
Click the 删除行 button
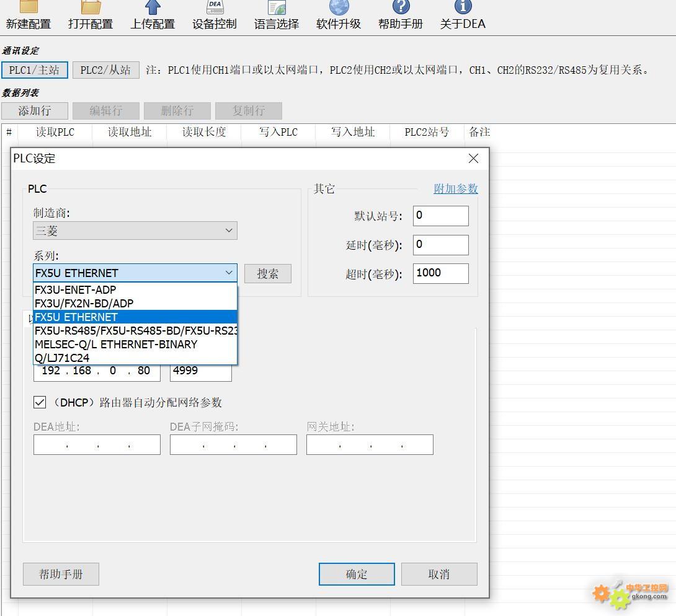177,111
